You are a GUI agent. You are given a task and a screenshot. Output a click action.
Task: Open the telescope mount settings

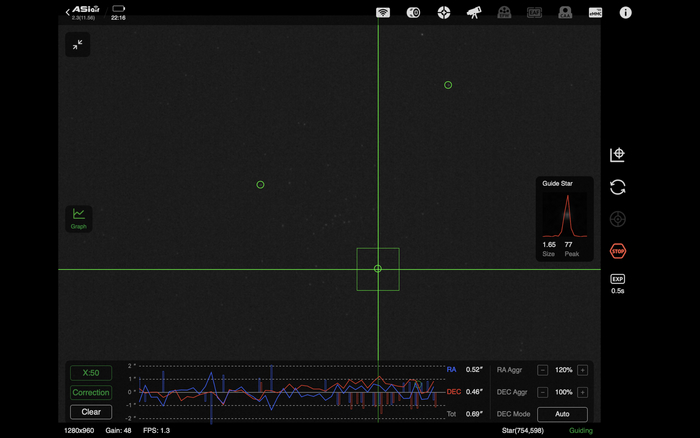pos(474,13)
